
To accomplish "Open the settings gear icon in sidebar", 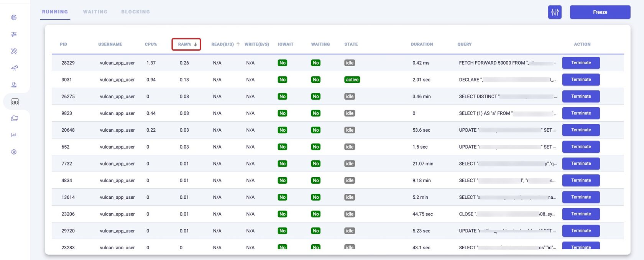I will pos(14,152).
